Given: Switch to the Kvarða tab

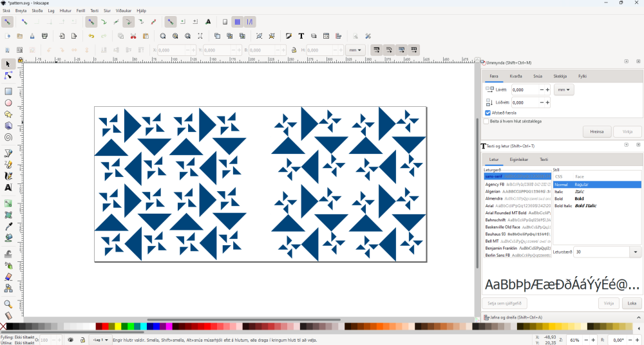Looking at the screenshot, I should click(516, 77).
